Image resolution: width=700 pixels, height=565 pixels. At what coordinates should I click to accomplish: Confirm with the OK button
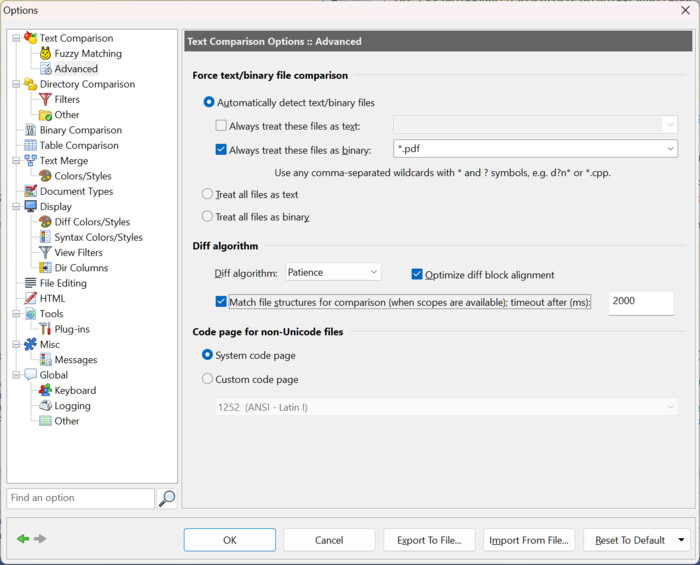pyautogui.click(x=229, y=540)
